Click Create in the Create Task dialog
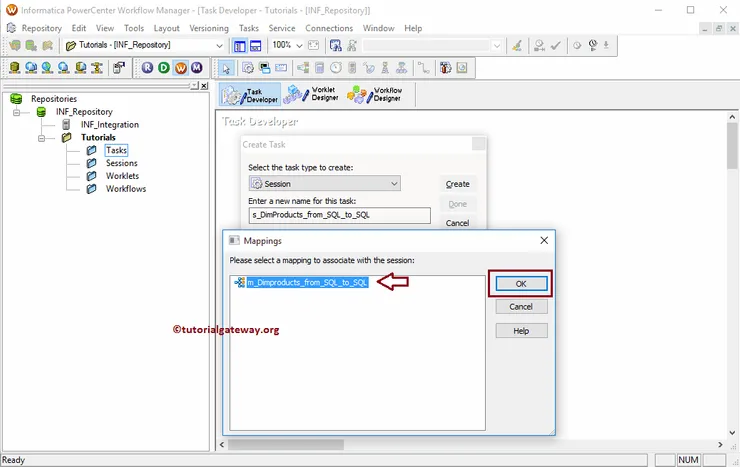Screen dimensions: 740x467 [457, 184]
